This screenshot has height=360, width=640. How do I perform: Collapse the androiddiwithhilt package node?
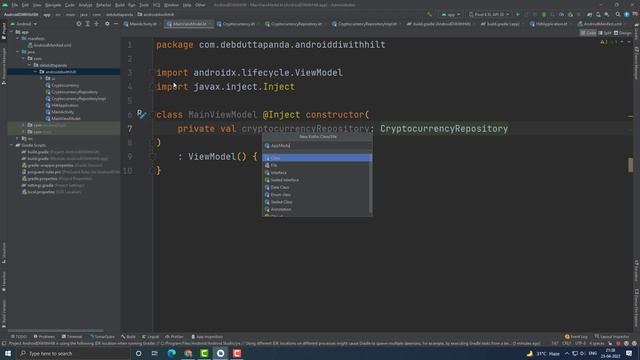point(35,72)
